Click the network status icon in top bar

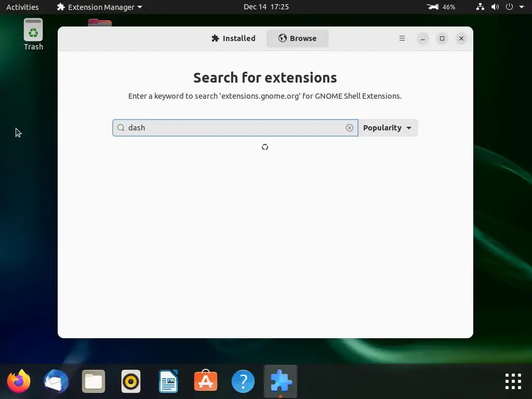tap(480, 7)
